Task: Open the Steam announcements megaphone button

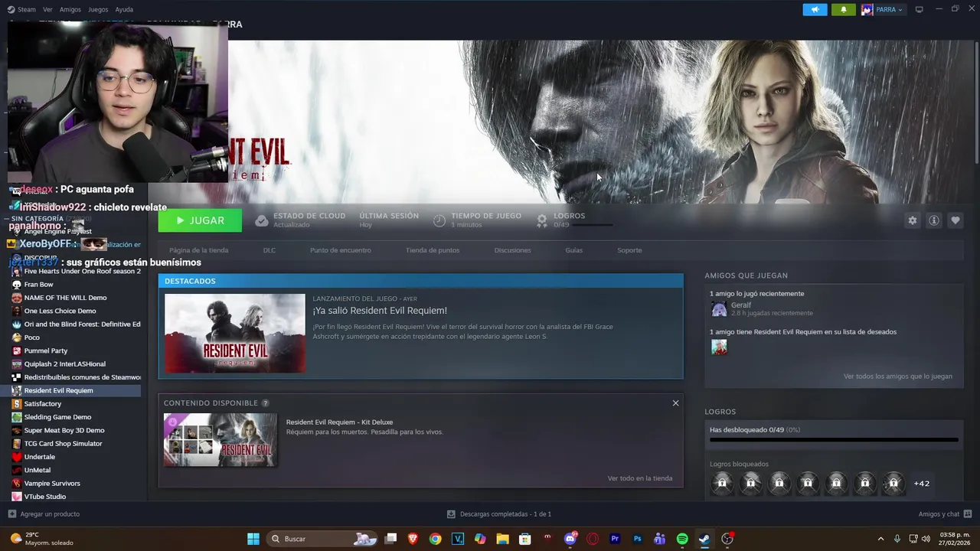Action: (x=815, y=9)
